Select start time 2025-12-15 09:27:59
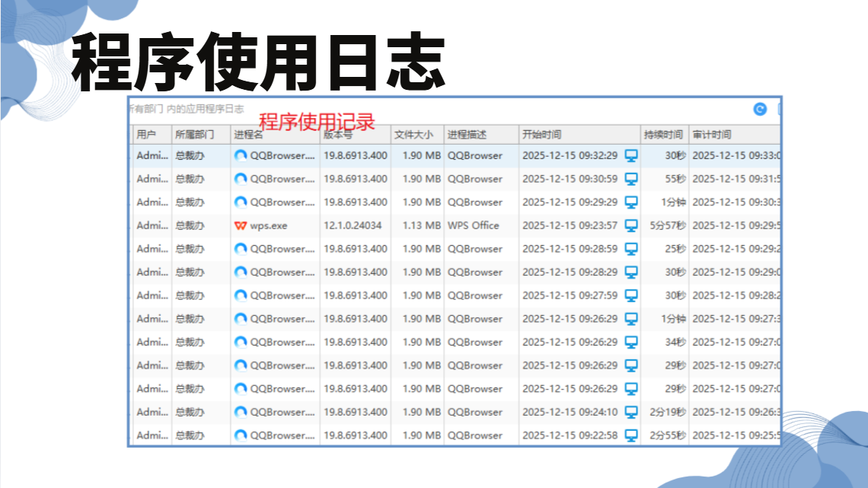The image size is (868, 488). 570,295
